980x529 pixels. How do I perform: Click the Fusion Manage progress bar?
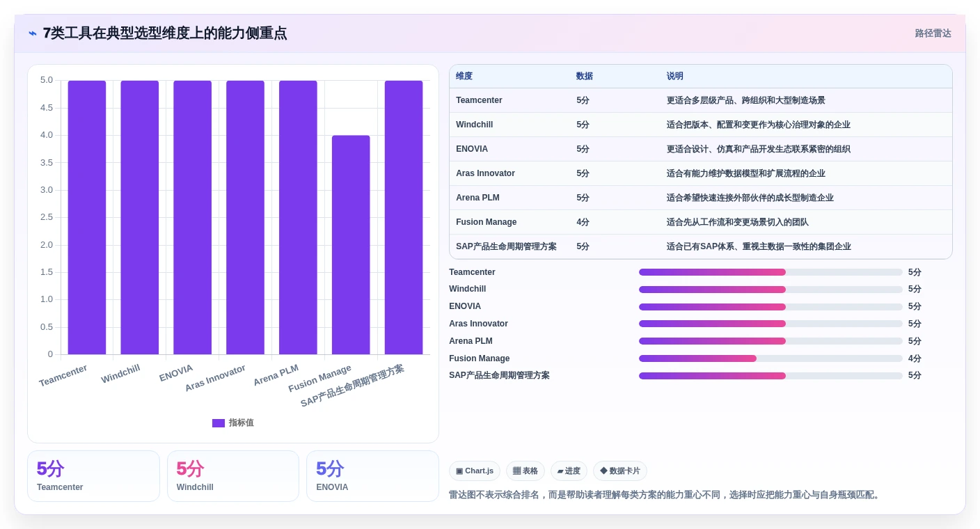click(770, 358)
